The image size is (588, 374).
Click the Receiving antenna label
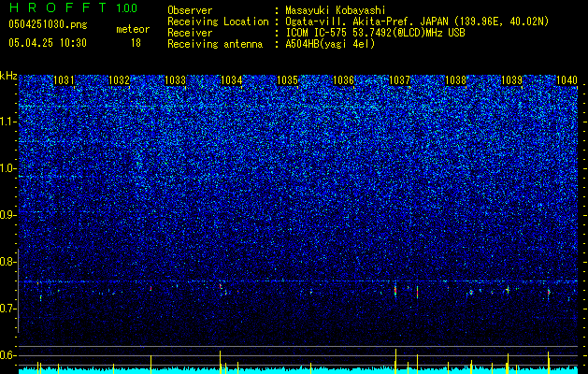(x=215, y=44)
